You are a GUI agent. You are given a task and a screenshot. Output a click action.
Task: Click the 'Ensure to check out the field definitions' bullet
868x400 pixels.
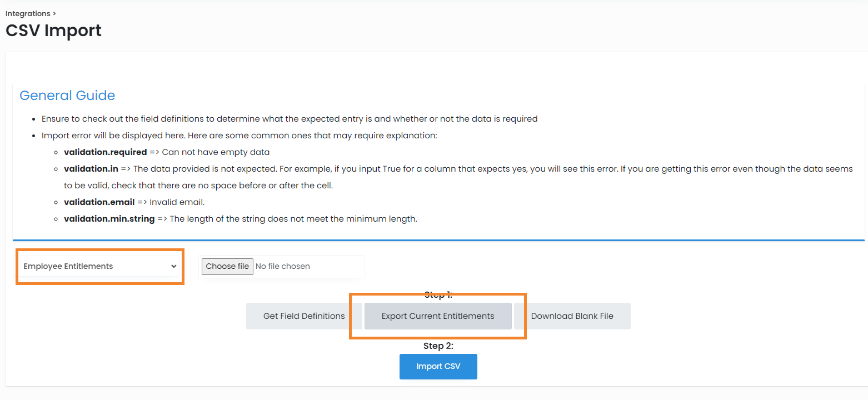[x=289, y=119]
